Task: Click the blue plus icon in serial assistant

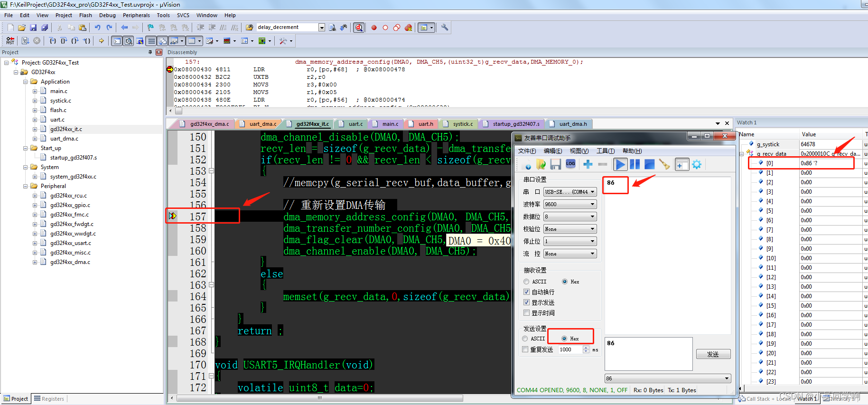Action: point(588,164)
